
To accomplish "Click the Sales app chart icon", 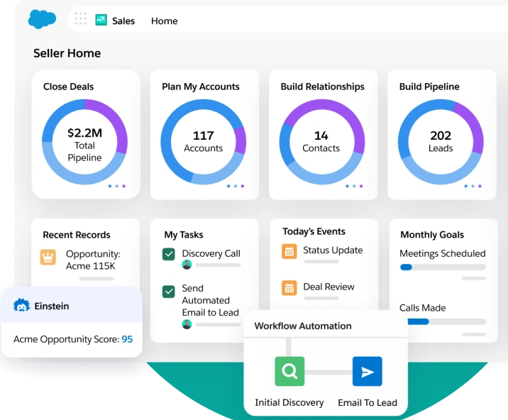I will (101, 20).
